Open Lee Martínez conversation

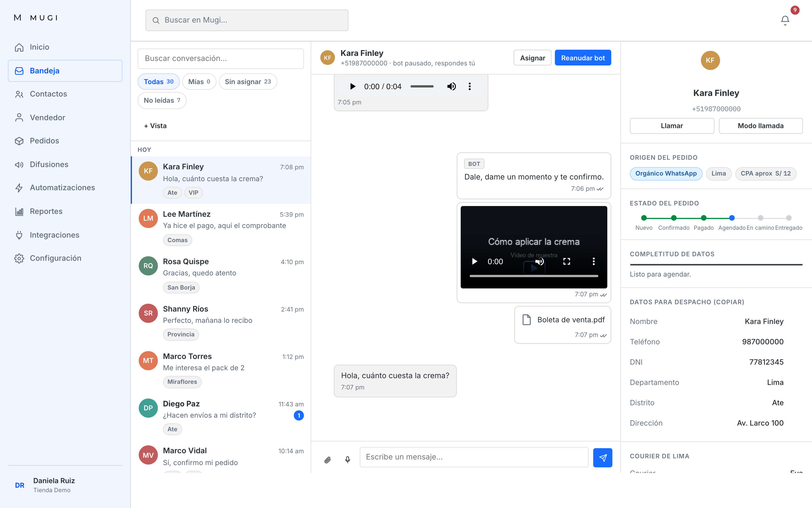(221, 227)
